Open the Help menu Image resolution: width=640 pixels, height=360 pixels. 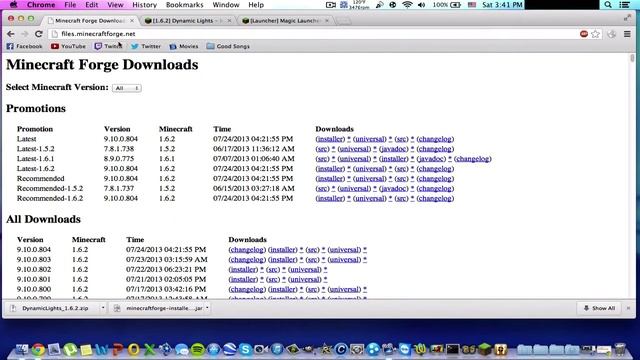(x=256, y=4)
